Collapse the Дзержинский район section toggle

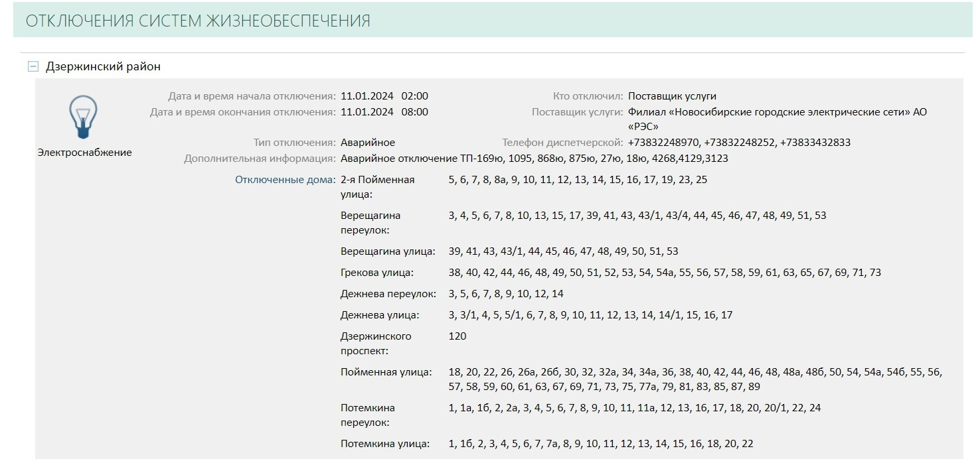pos(33,66)
